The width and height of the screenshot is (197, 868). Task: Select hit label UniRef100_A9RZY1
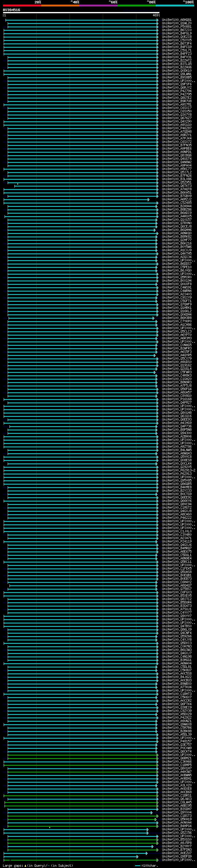pyautogui.click(x=176, y=135)
